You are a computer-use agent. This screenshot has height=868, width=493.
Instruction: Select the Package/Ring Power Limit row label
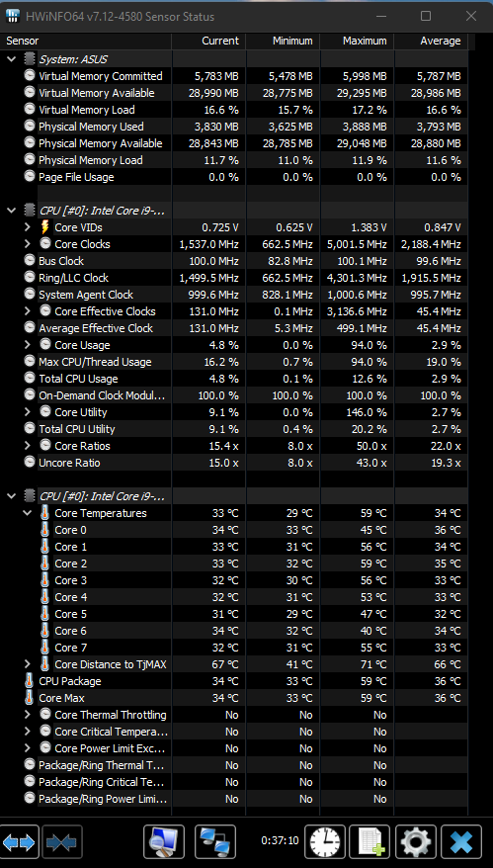pos(103,799)
